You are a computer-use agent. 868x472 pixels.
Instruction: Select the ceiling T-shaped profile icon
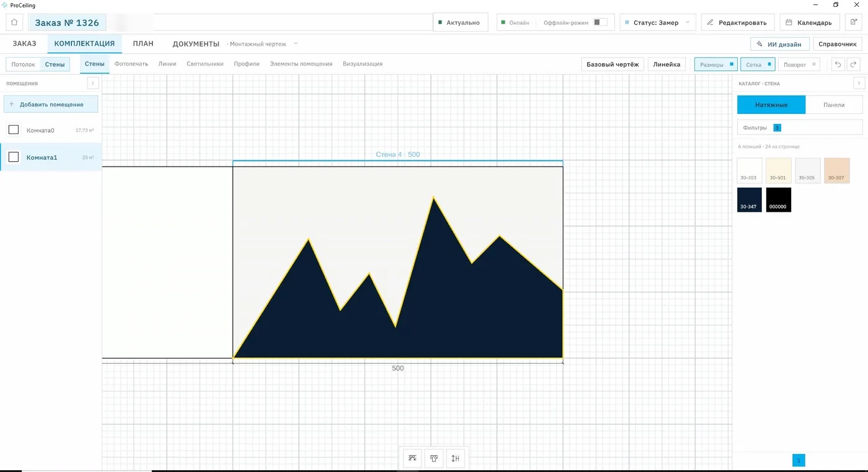(434, 458)
